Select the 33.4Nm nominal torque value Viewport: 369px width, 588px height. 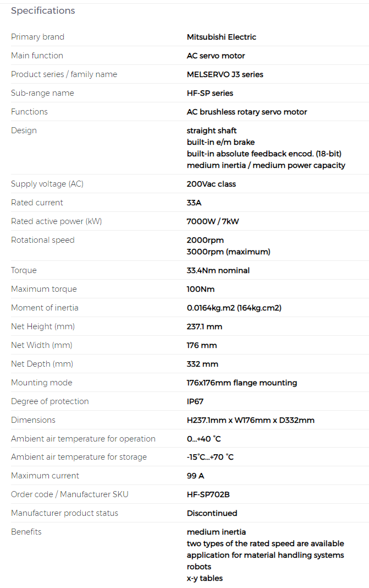218,270
